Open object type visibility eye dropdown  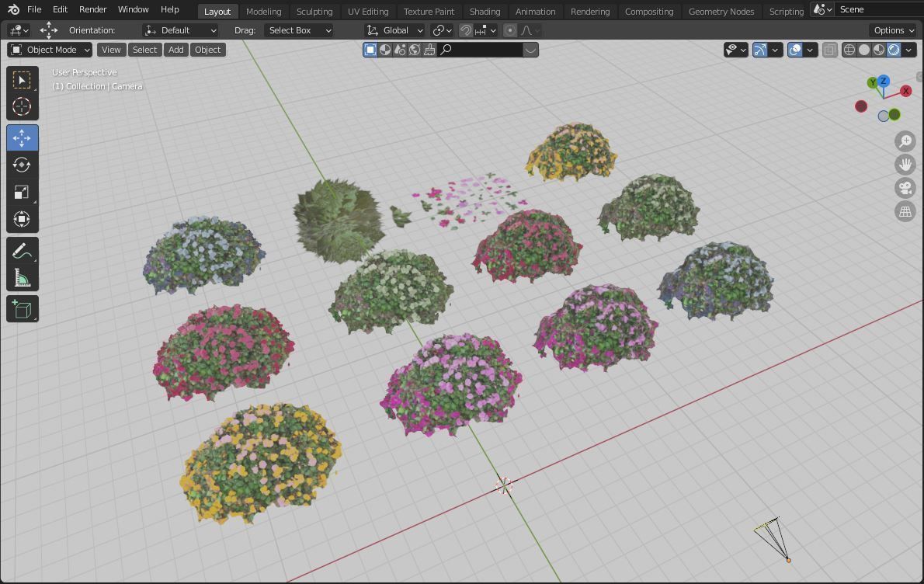coord(736,50)
